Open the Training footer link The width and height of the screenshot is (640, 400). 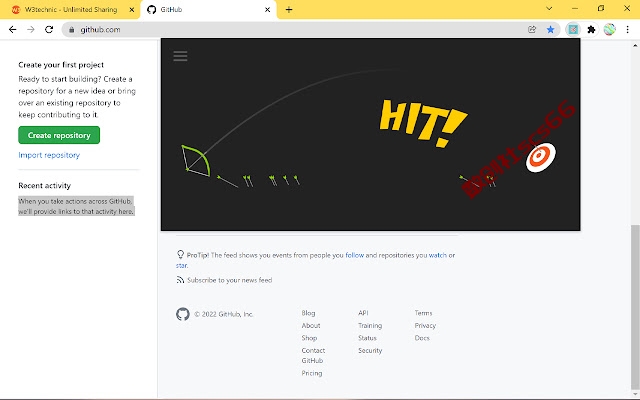370,325
